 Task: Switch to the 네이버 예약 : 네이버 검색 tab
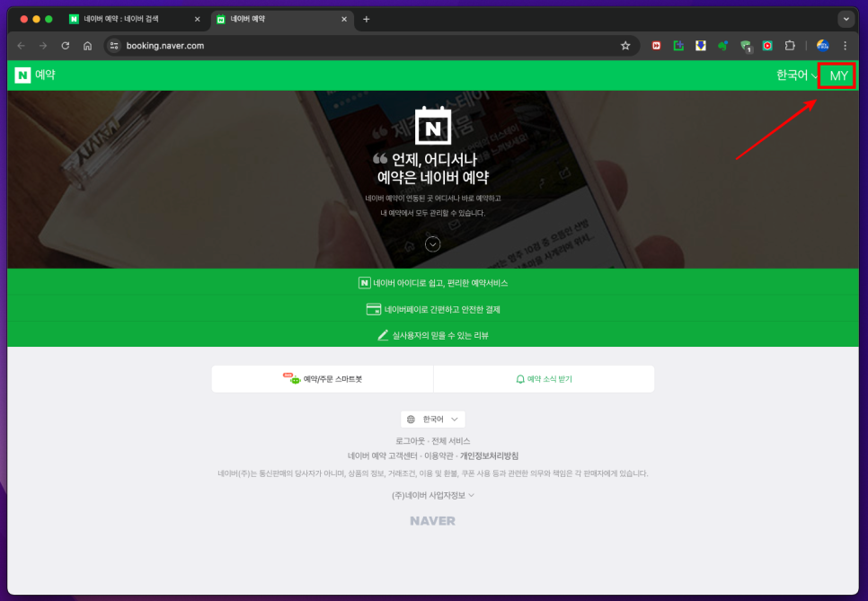click(x=135, y=20)
